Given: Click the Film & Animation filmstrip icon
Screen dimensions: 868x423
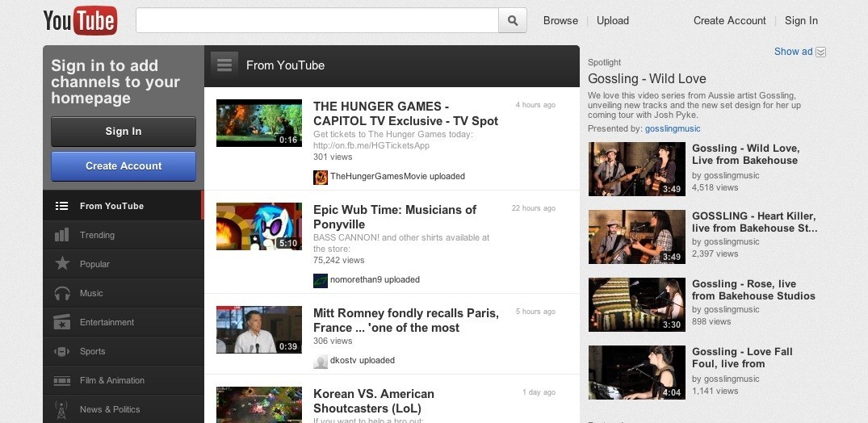Looking at the screenshot, I should point(62,380).
